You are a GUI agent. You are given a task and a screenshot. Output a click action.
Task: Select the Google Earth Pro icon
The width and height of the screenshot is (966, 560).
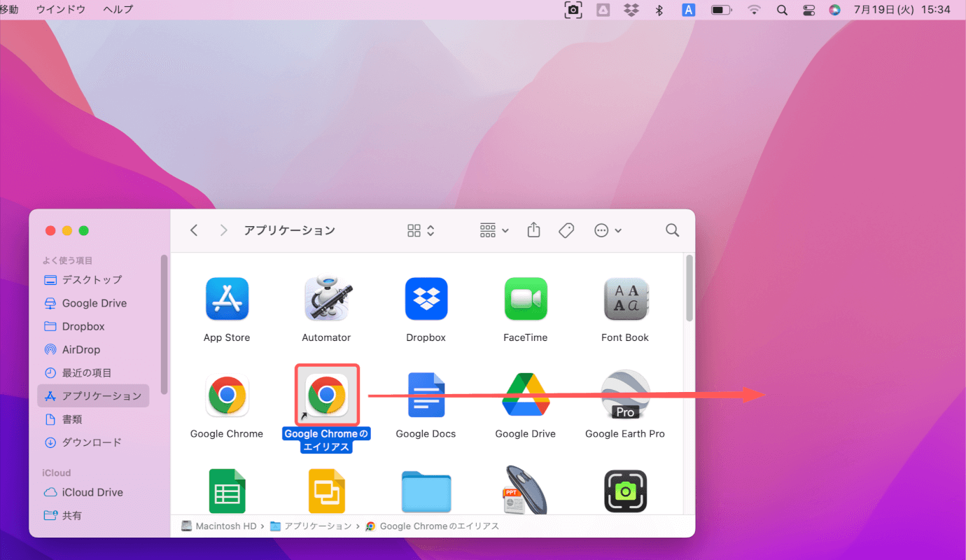click(x=625, y=395)
